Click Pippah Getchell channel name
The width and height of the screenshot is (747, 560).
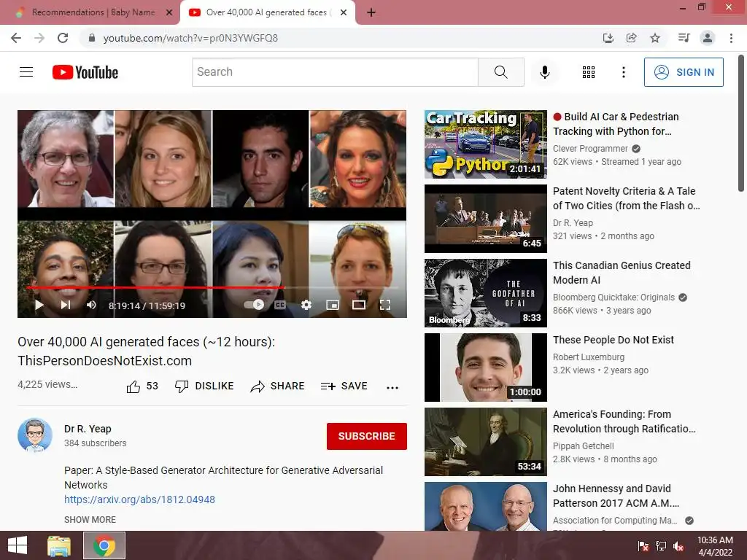pyautogui.click(x=583, y=446)
